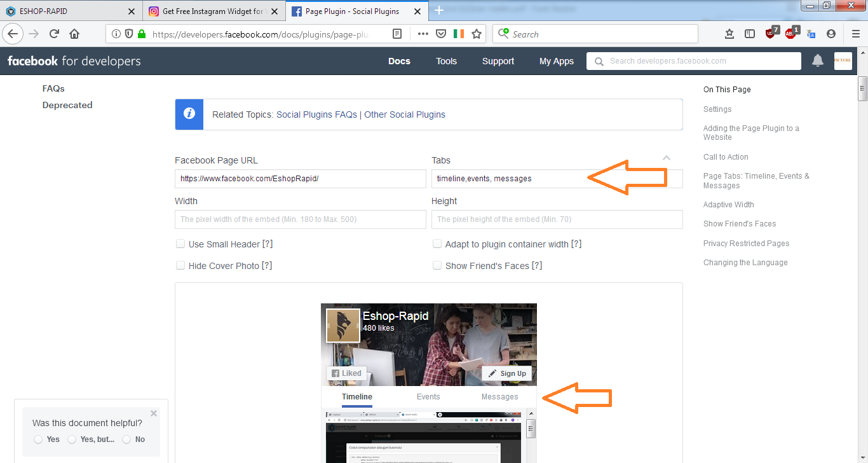Select 'Yes, but...' in the helpful survey
Image resolution: width=868 pixels, height=463 pixels.
tap(72, 439)
